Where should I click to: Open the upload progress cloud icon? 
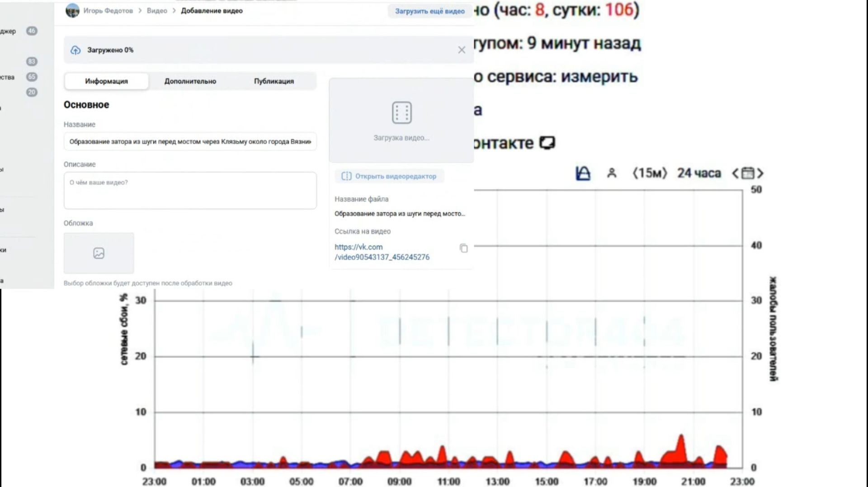coord(76,50)
